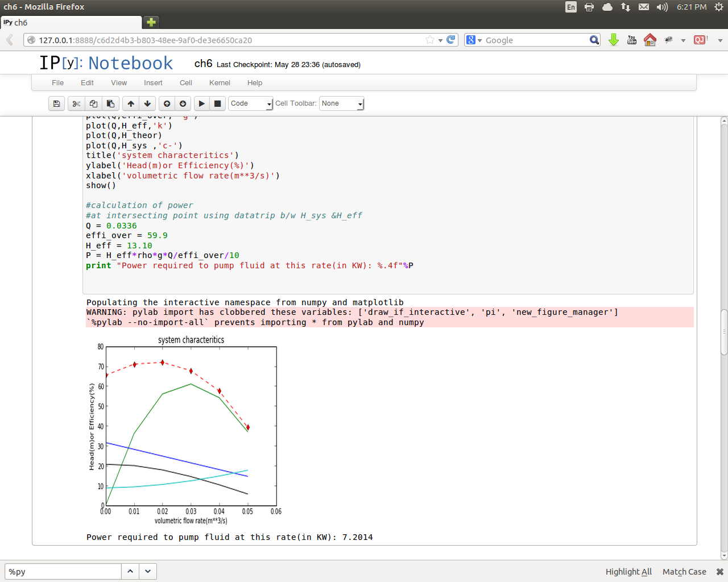Image resolution: width=728 pixels, height=582 pixels.
Task: Move the selected cell up
Action: pyautogui.click(x=131, y=103)
